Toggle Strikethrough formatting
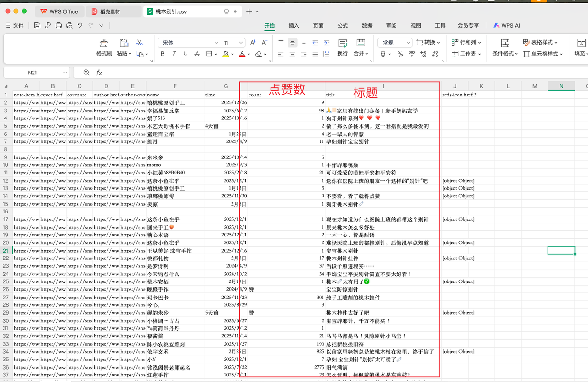The height and width of the screenshot is (382, 588). (x=197, y=54)
